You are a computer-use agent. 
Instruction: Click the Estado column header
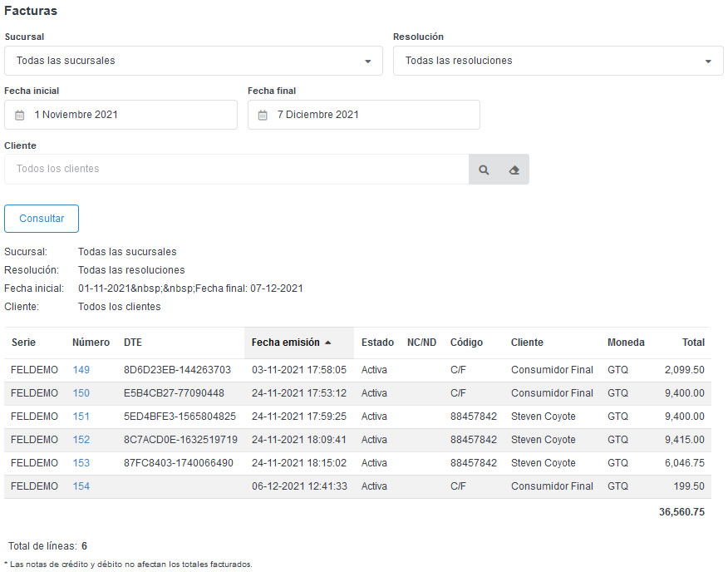click(377, 343)
